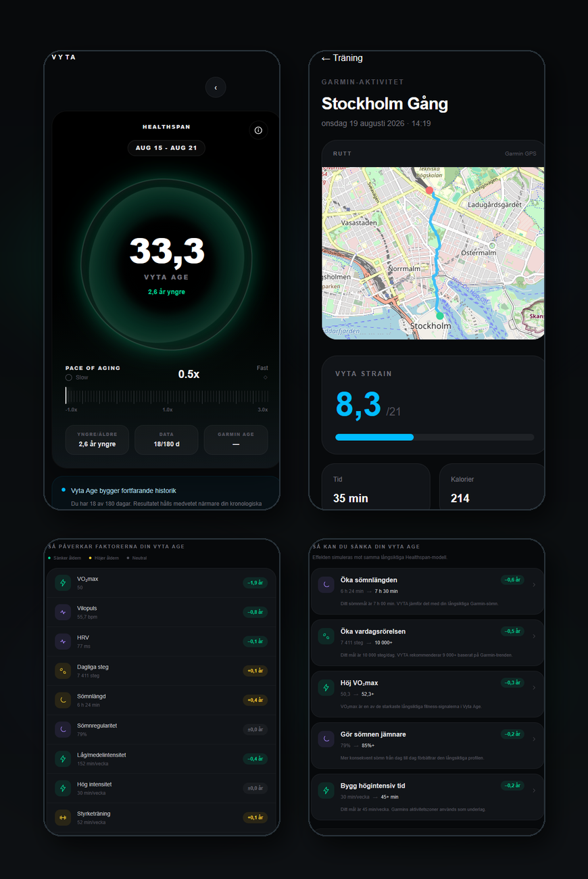This screenshot has height=879, width=588.
Task: Tap the moon icon on Gör sömnen jämnare card
Action: point(326,739)
